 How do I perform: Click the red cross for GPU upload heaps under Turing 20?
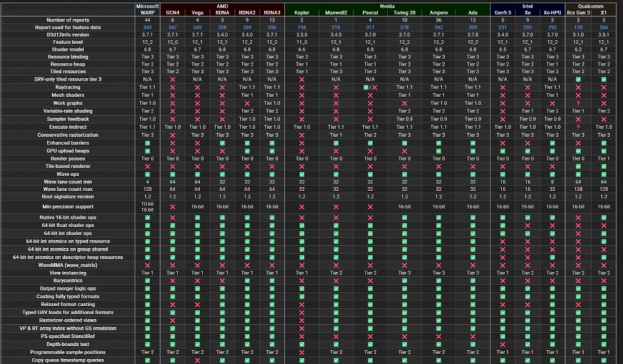click(404, 151)
